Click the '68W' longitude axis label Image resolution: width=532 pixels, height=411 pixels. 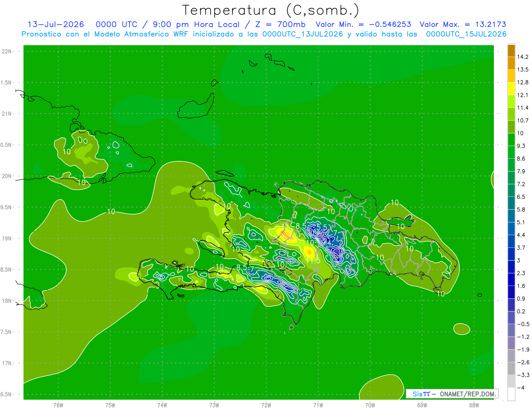pyautogui.click(x=474, y=405)
